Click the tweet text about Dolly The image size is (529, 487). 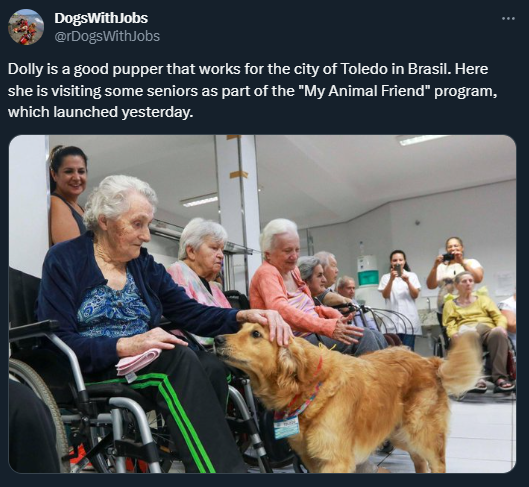252,90
